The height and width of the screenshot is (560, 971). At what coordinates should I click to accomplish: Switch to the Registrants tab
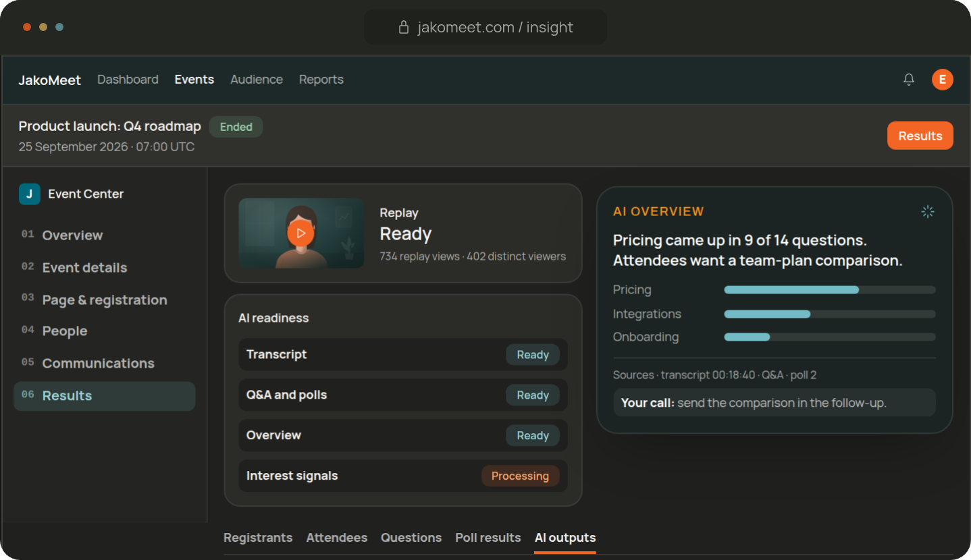pos(258,538)
